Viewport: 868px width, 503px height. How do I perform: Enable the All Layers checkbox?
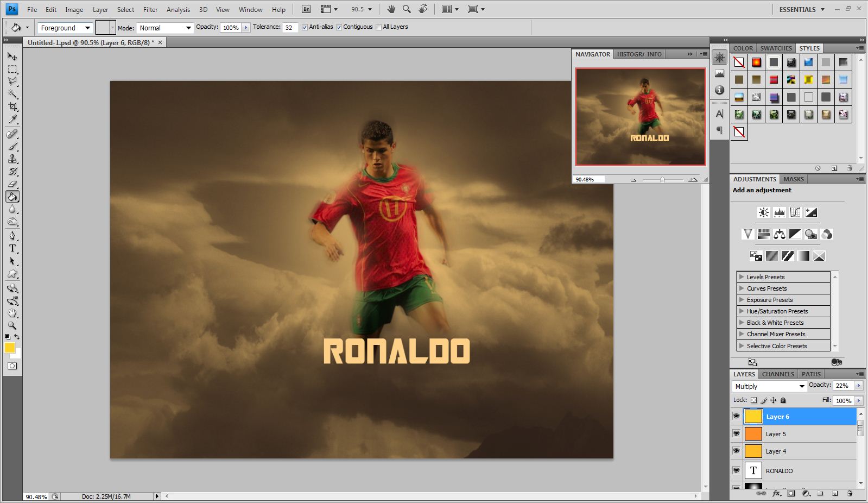[378, 27]
